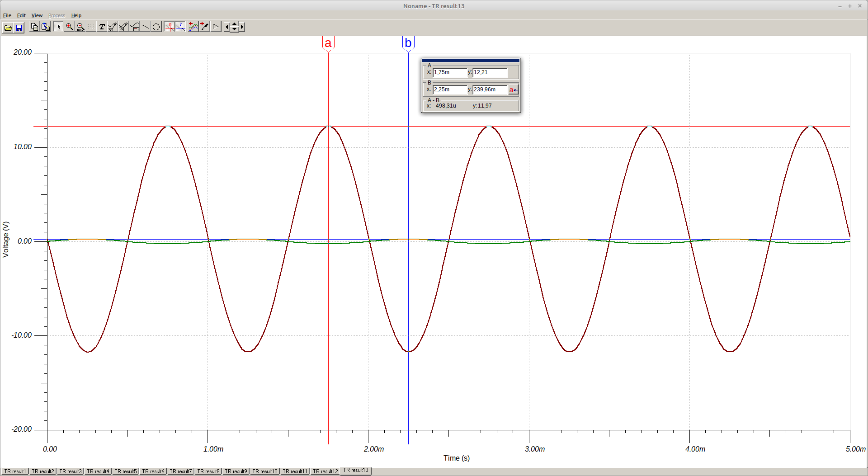Click the cursor A x-value field
The height and width of the screenshot is (476, 868).
449,72
